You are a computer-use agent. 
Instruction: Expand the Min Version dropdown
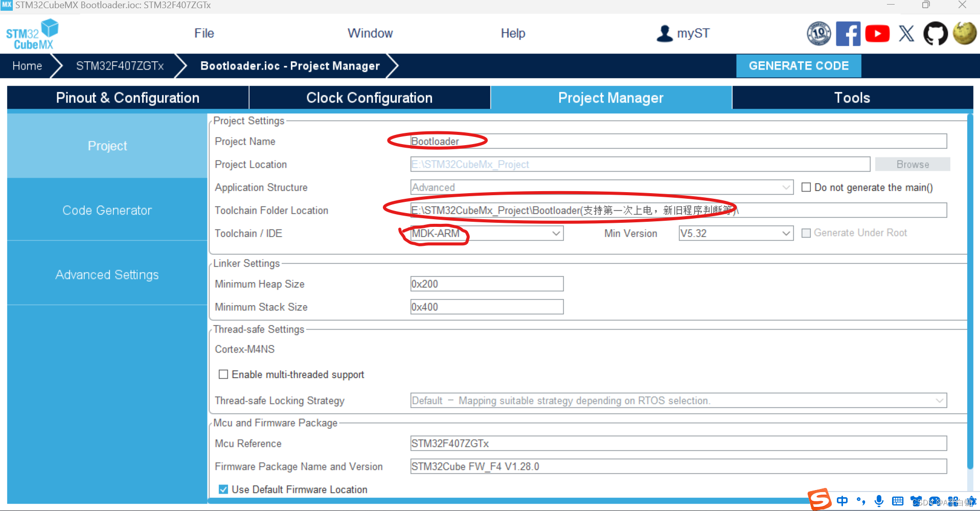786,233
